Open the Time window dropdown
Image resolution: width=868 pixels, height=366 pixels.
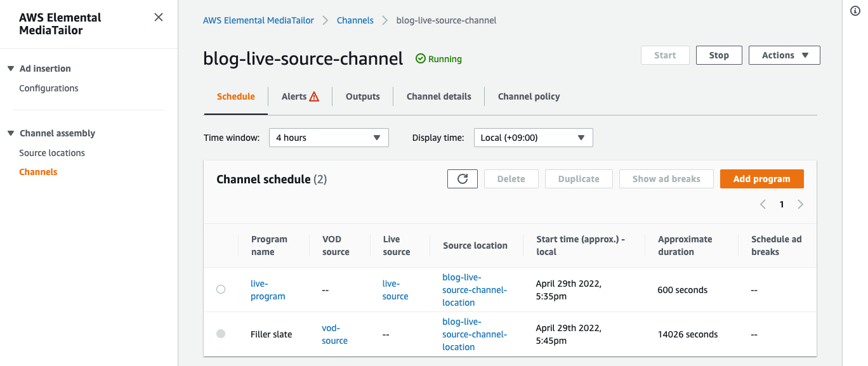click(329, 138)
